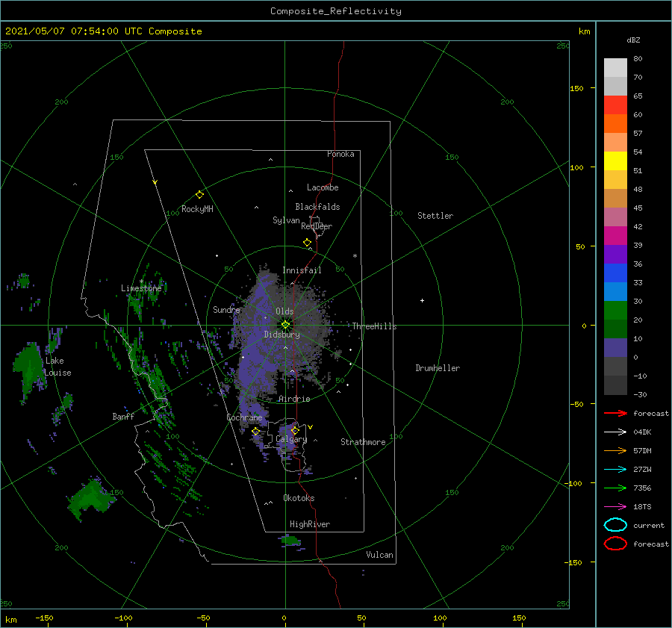672x628 pixels.
Task: Click the white plus marker west of Drumheller
Action: coord(422,300)
